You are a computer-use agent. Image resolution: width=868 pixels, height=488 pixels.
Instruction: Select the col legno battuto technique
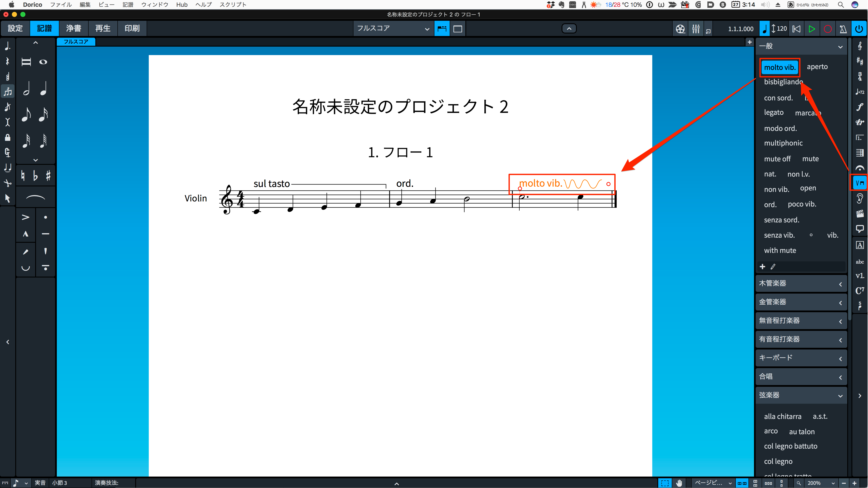pos(790,446)
